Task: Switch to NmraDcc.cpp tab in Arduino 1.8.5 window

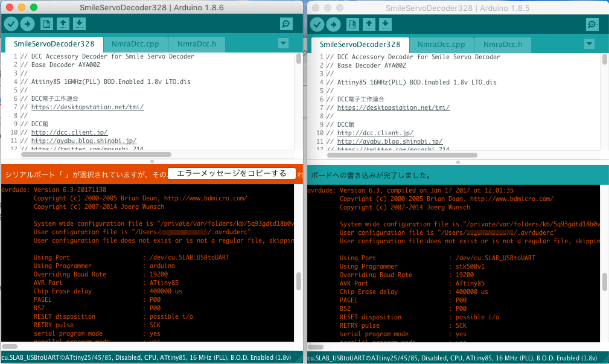Action: pyautogui.click(x=442, y=45)
